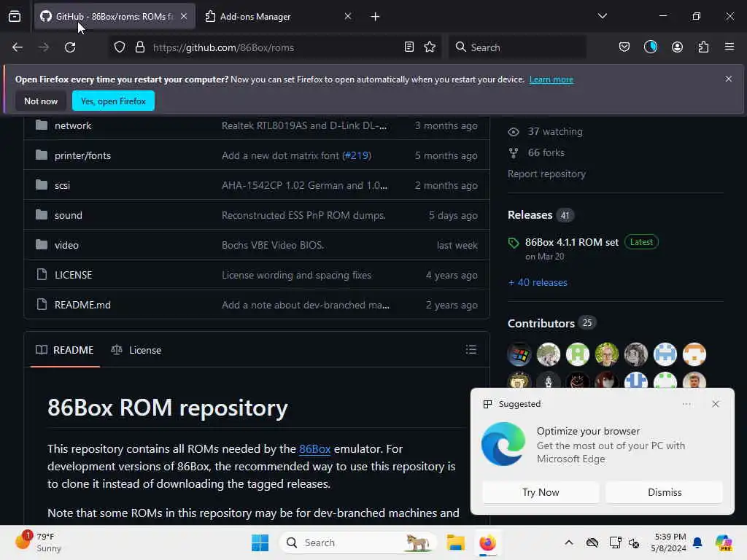
Task: Open License wording and spacing fixes commit
Action: pos(296,275)
